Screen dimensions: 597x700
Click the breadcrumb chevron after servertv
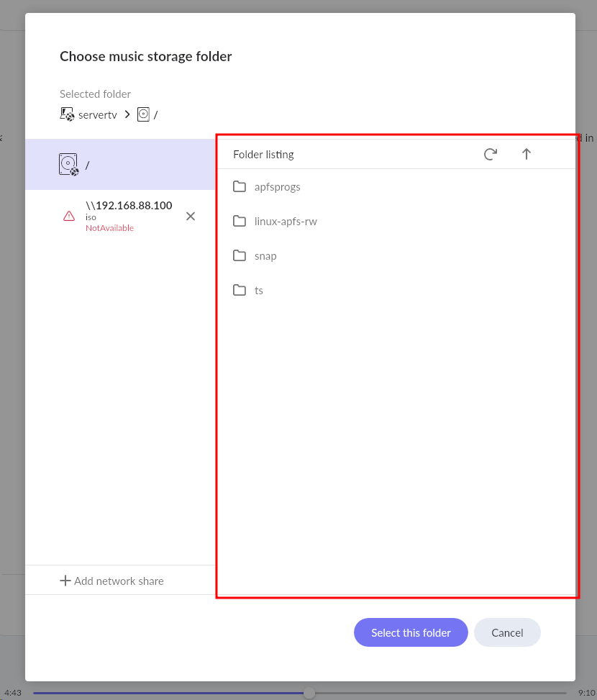[x=127, y=114]
